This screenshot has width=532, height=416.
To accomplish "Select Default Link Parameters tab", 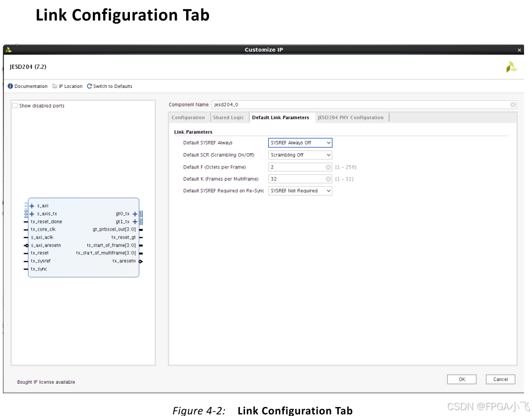I will (281, 118).
